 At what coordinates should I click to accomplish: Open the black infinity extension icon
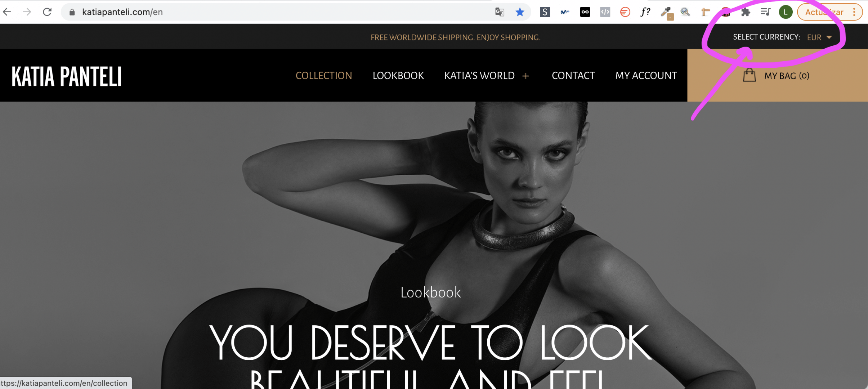pos(585,12)
